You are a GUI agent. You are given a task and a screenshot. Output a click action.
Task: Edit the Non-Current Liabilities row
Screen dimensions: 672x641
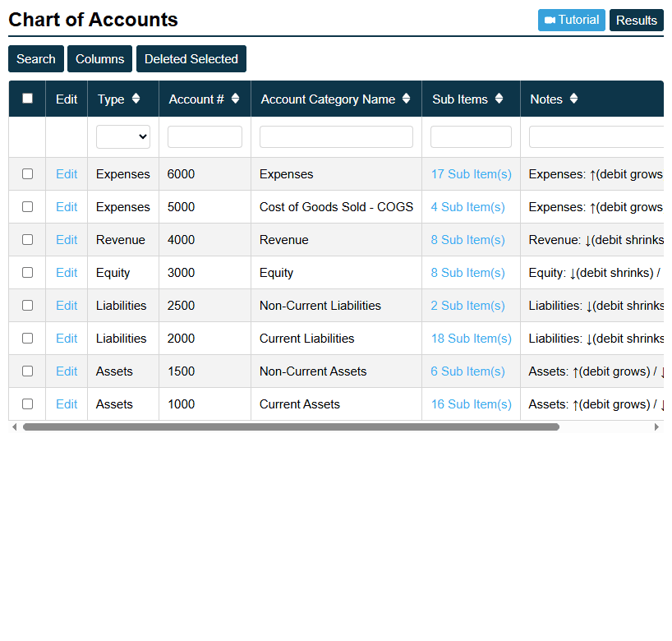click(67, 306)
